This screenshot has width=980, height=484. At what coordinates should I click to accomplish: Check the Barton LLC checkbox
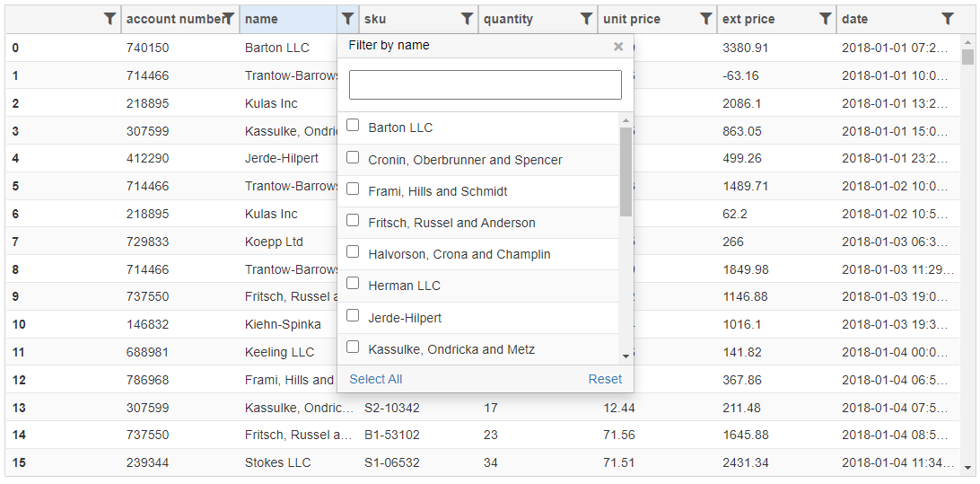tap(353, 127)
